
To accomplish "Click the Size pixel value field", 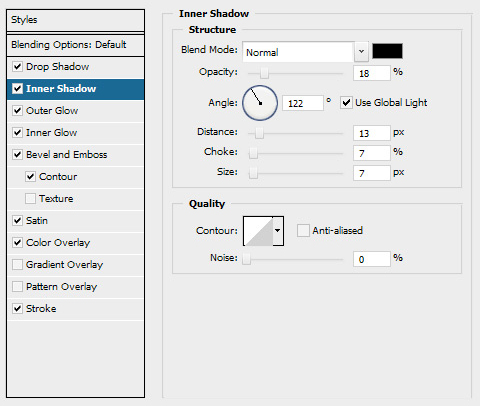I will 372,173.
